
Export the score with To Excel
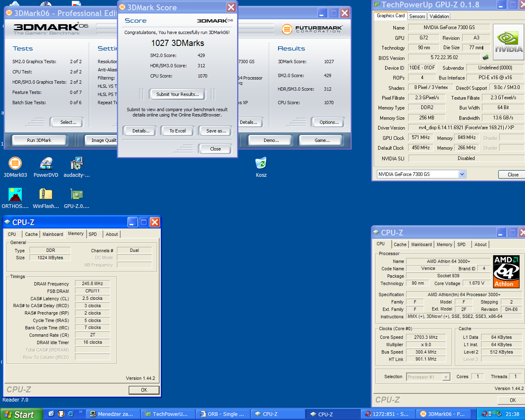point(177,131)
